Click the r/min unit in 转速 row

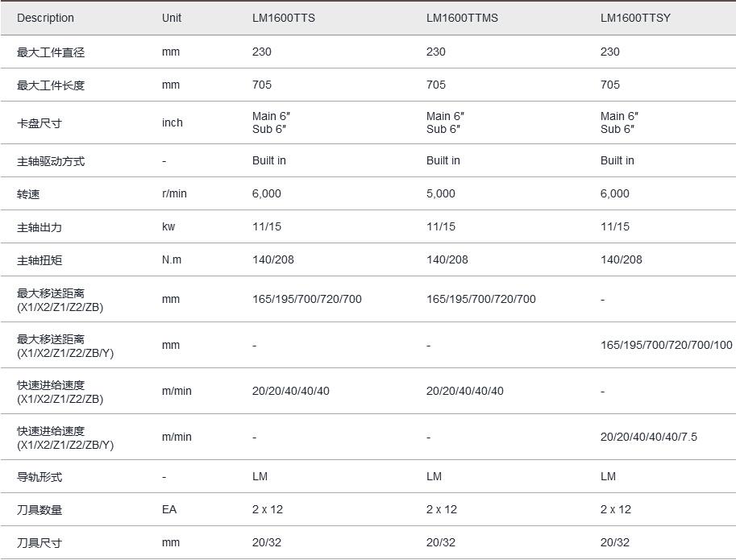(x=175, y=193)
